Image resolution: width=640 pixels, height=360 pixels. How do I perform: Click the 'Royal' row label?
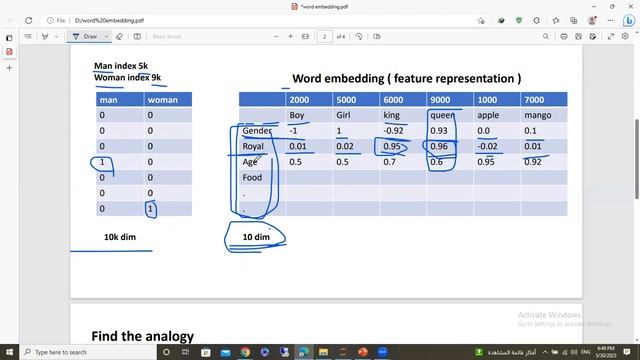[x=253, y=146]
